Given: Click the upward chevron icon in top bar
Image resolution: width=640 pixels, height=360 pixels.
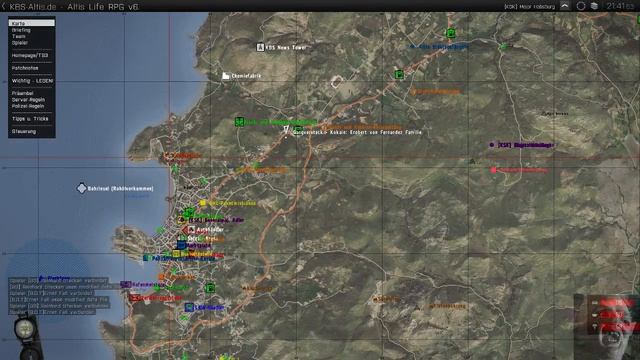Looking at the screenshot, I should point(564,6).
